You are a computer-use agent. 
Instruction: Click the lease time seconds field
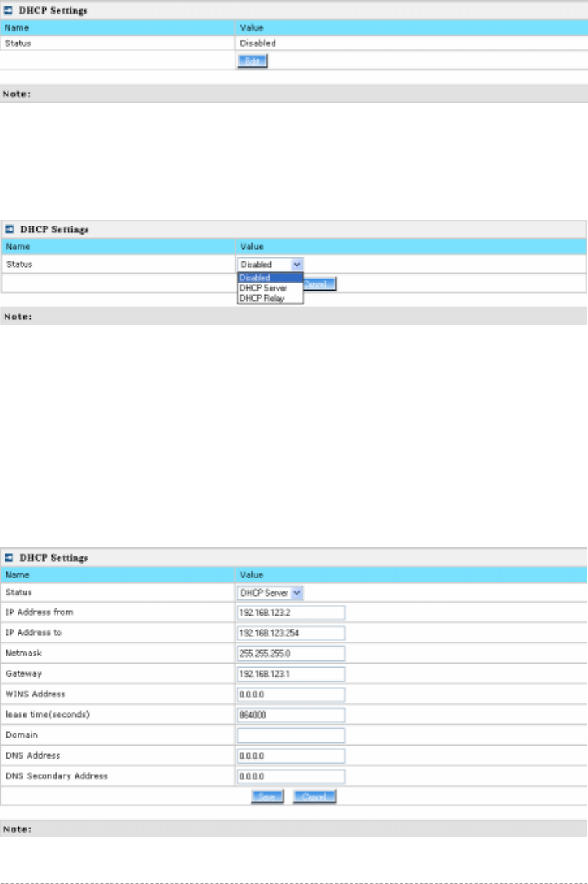[291, 715]
